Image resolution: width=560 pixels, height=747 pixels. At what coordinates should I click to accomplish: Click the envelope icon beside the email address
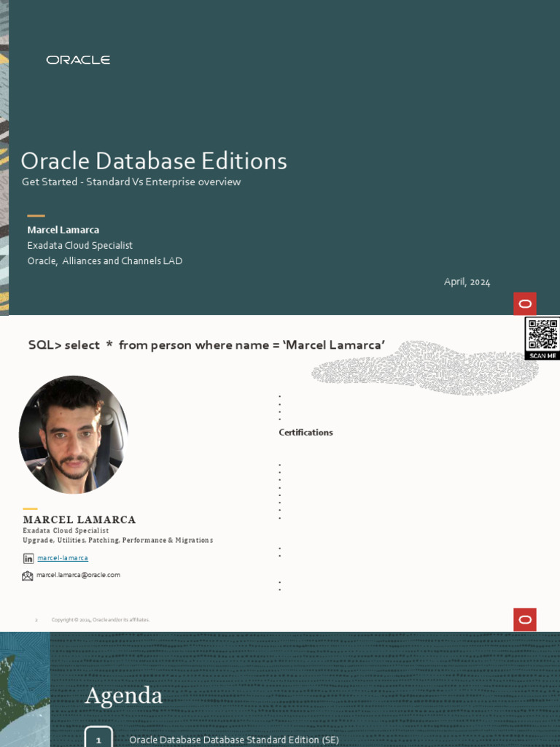(x=28, y=576)
